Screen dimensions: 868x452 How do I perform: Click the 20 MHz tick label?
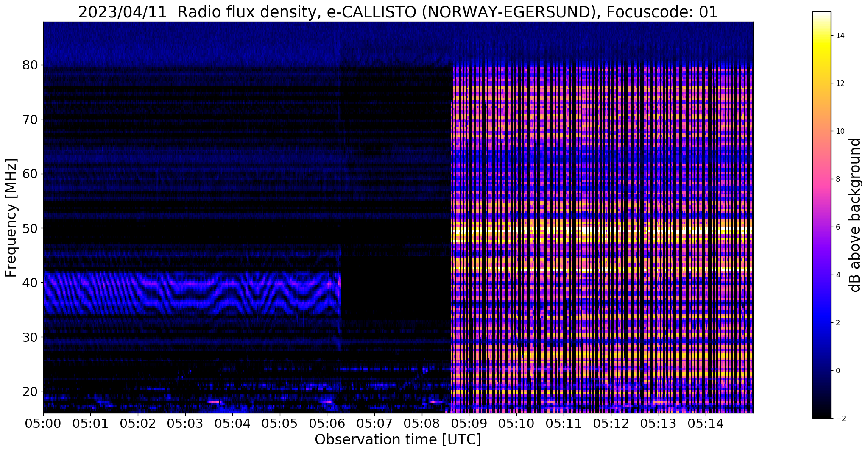pyautogui.click(x=30, y=391)
